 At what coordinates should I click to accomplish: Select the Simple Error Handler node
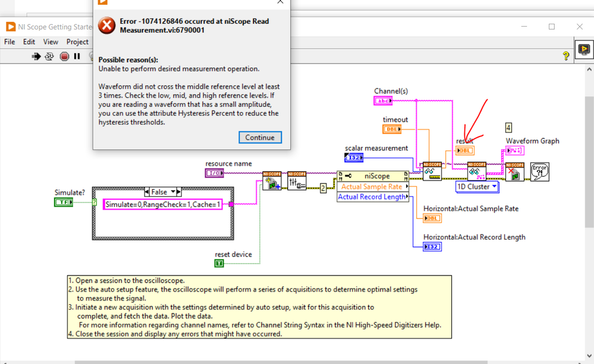[540, 172]
